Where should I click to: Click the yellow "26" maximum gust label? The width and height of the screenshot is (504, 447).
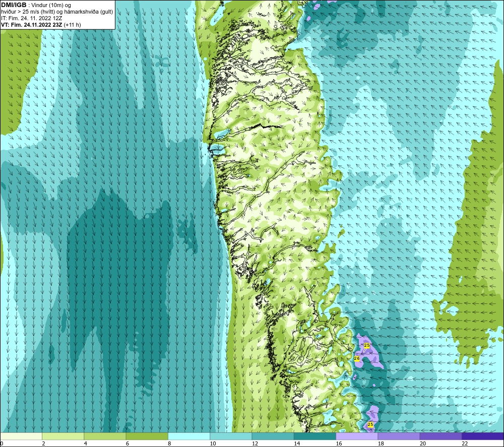tap(357, 358)
